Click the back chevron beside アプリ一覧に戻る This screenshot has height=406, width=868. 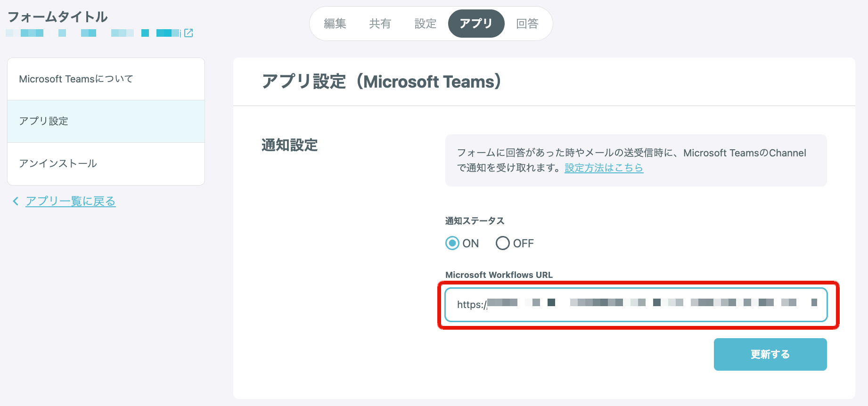[16, 202]
